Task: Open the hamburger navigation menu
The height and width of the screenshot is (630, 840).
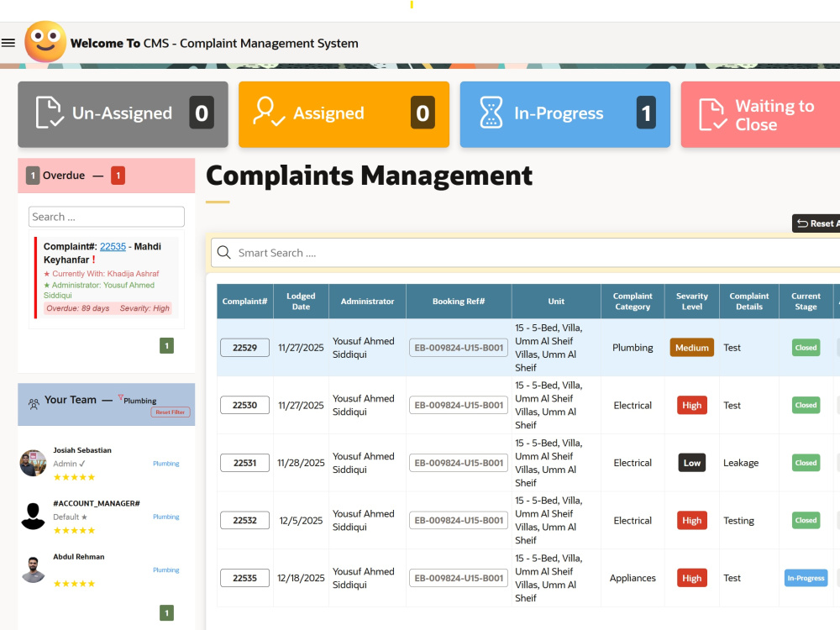Action: click(8, 43)
